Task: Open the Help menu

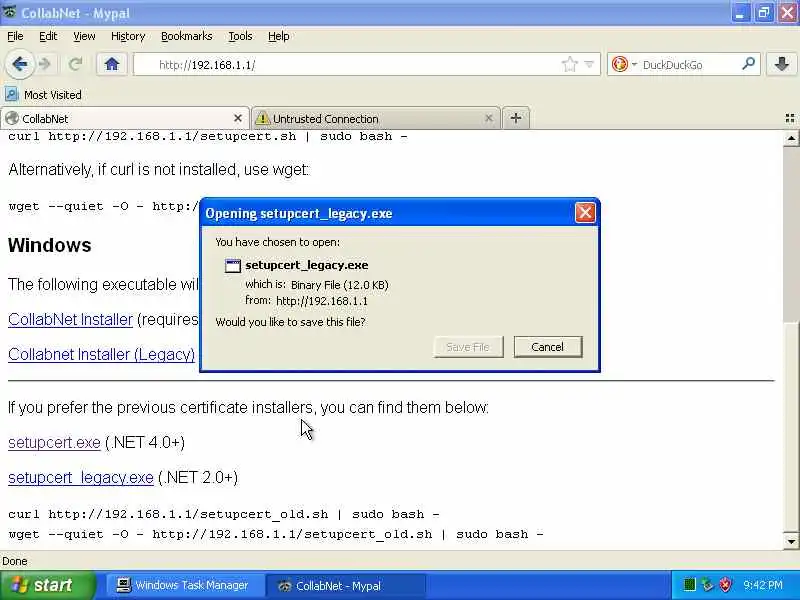Action: [x=279, y=36]
